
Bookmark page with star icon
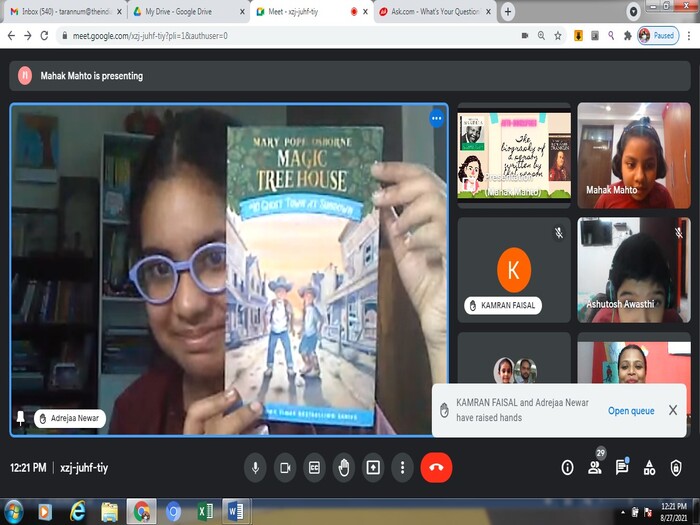558,36
